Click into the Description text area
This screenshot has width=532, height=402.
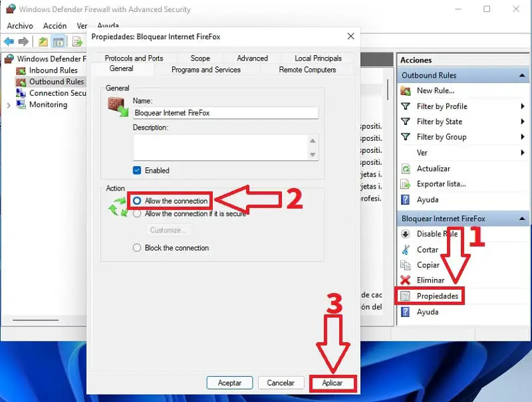click(221, 147)
